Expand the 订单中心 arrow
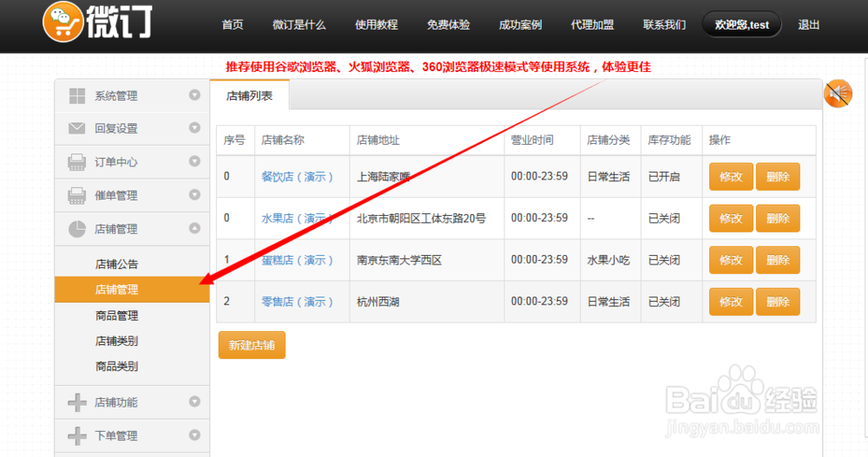The height and width of the screenshot is (457, 868). 194,161
